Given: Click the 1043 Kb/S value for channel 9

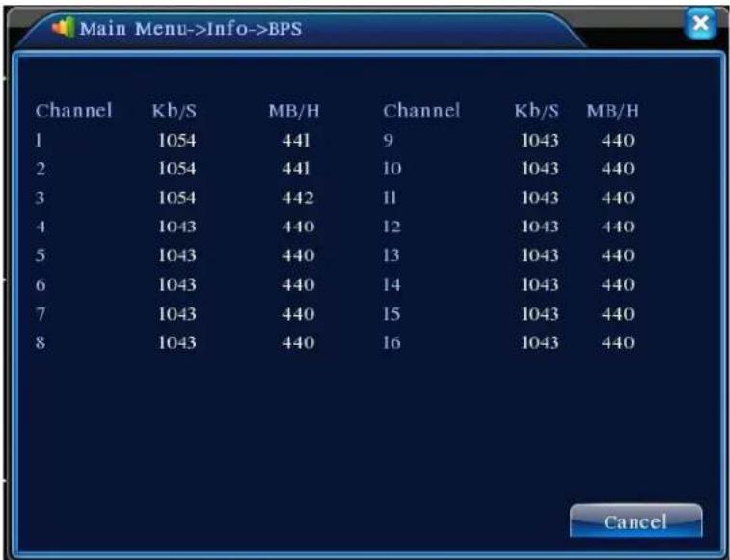Looking at the screenshot, I should 539,140.
